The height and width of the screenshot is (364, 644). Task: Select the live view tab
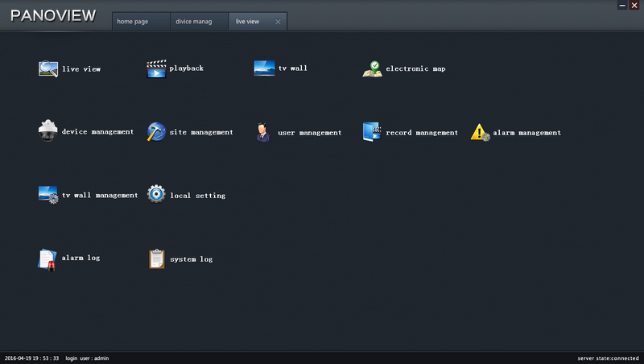tap(250, 22)
